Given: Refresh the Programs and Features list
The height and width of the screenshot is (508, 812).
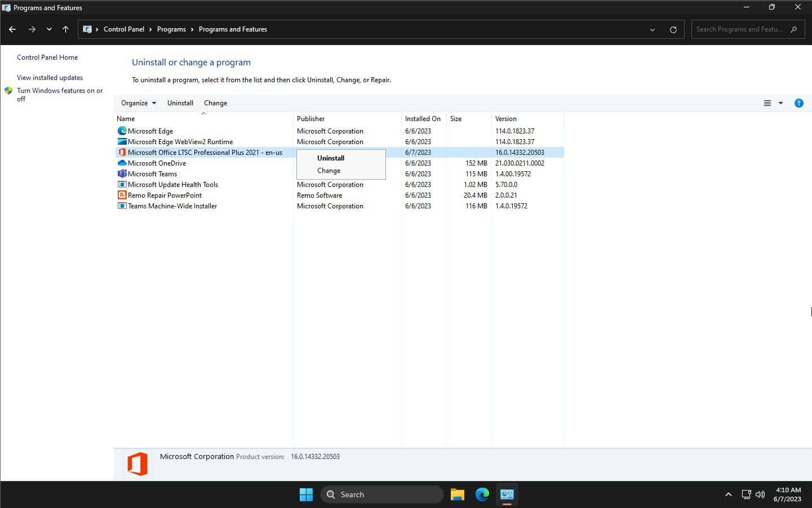Looking at the screenshot, I should tap(673, 29).
